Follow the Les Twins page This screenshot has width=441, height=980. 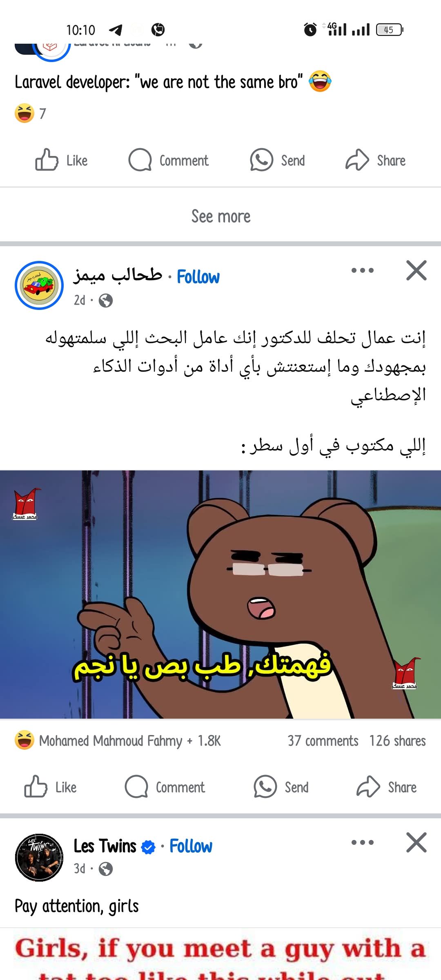tap(191, 846)
